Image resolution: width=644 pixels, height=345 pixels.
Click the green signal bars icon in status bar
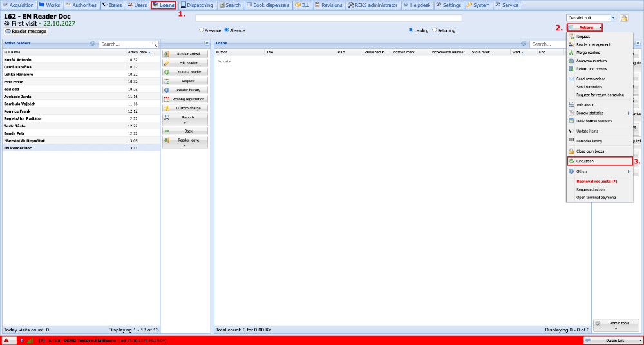pyautogui.click(x=30, y=340)
